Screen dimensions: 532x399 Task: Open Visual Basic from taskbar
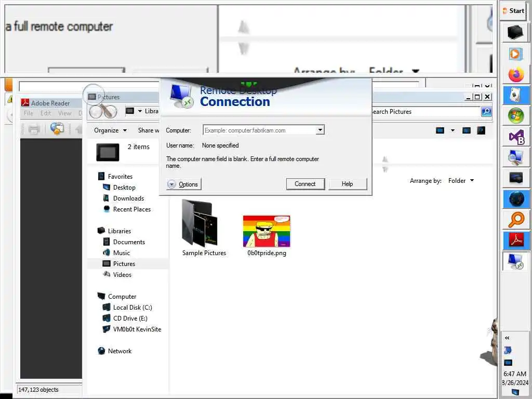tap(515, 137)
